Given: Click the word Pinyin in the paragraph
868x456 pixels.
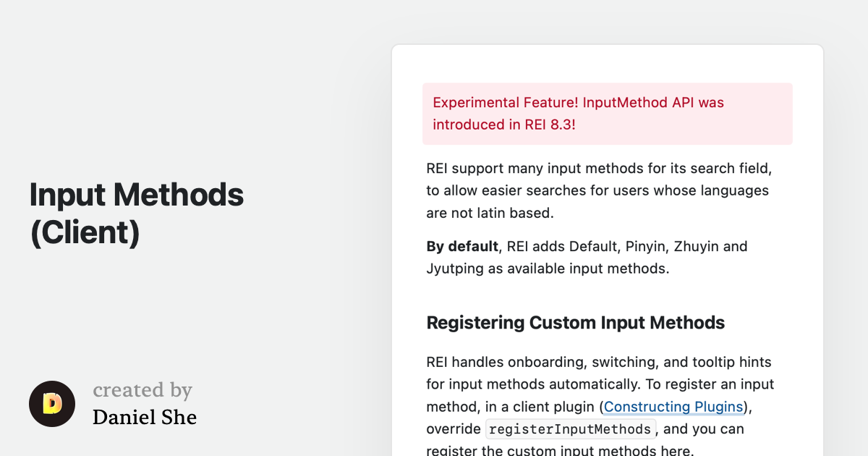Looking at the screenshot, I should 639,247.
